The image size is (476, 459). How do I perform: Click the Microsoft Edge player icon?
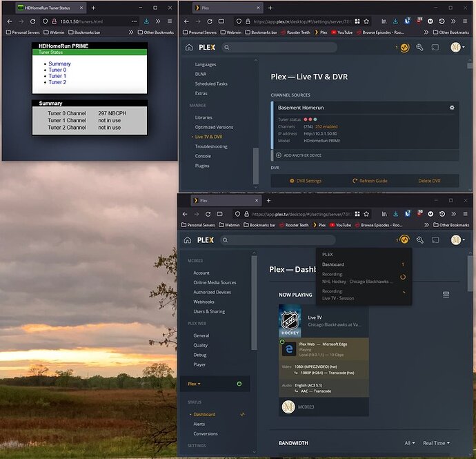pos(289,349)
